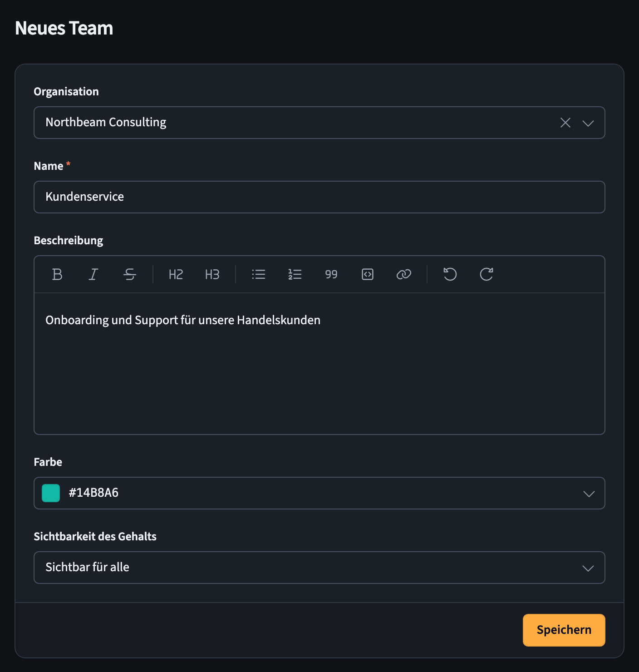Apply H3 heading style

coord(212,274)
